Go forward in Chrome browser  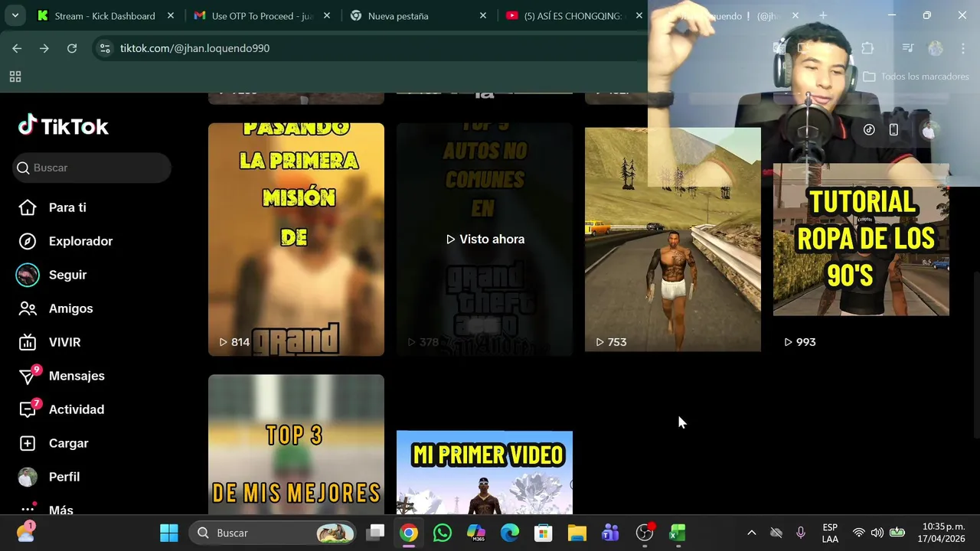click(44, 48)
